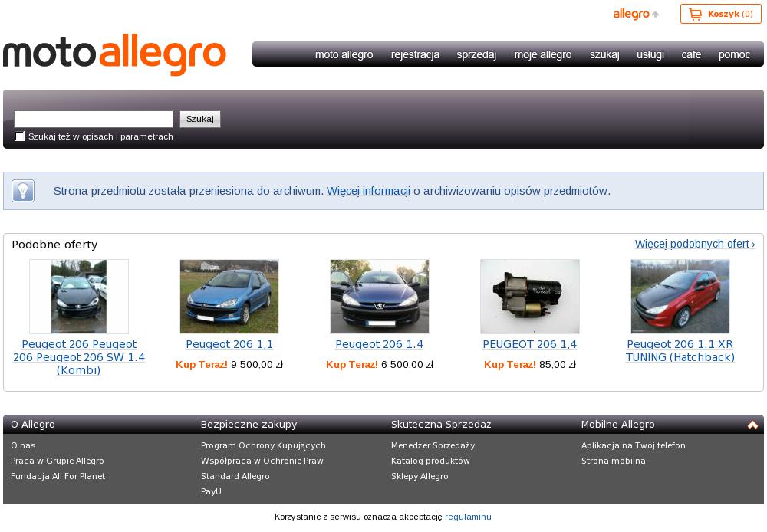Viewport: 767px width, 532px height.
Task: Open Praca w Grupie Allegro link
Action: point(58,461)
